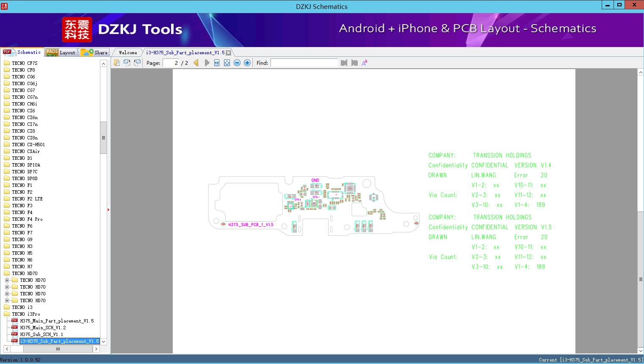Click the folder tree horizontal scroll-right arrow
This screenshot has width=644, height=364.
[x=97, y=349]
